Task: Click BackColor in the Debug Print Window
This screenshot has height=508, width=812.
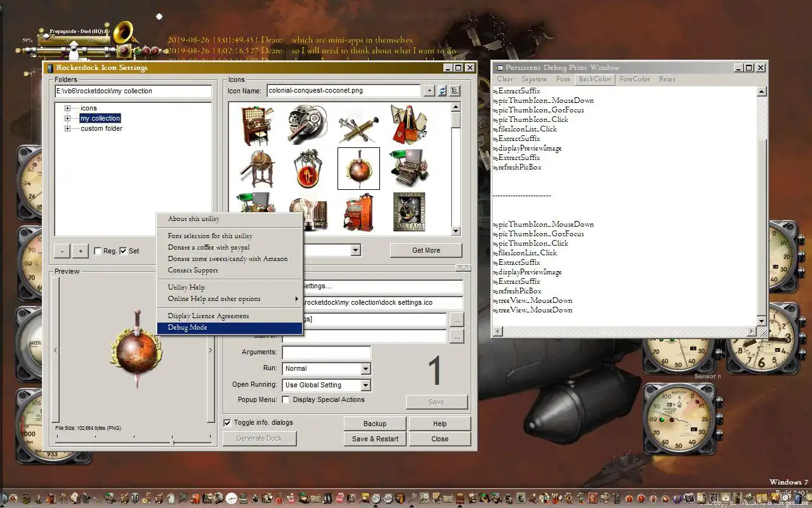Action: click(595, 79)
